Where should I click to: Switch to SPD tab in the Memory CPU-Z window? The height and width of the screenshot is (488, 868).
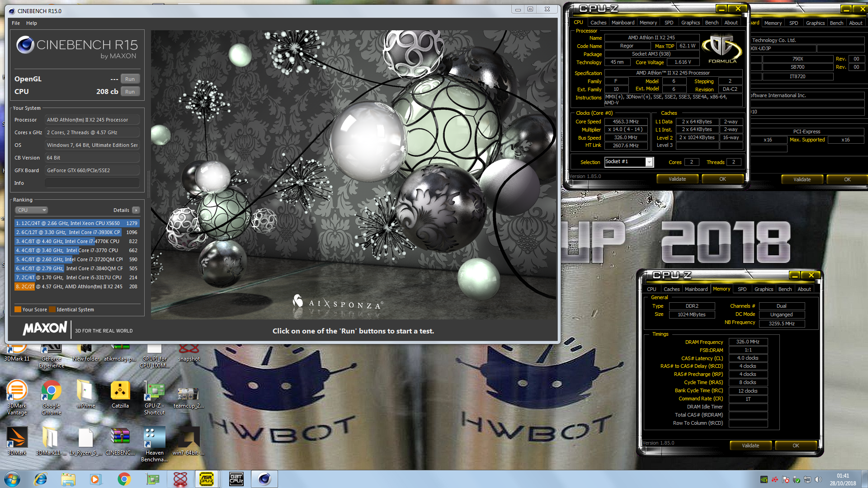(x=742, y=289)
